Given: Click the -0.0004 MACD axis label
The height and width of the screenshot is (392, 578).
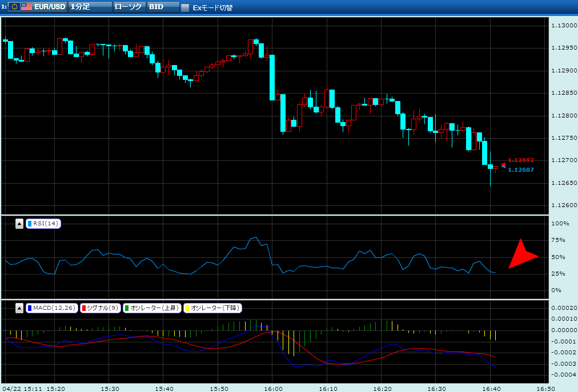Looking at the screenshot, I should coord(564,375).
